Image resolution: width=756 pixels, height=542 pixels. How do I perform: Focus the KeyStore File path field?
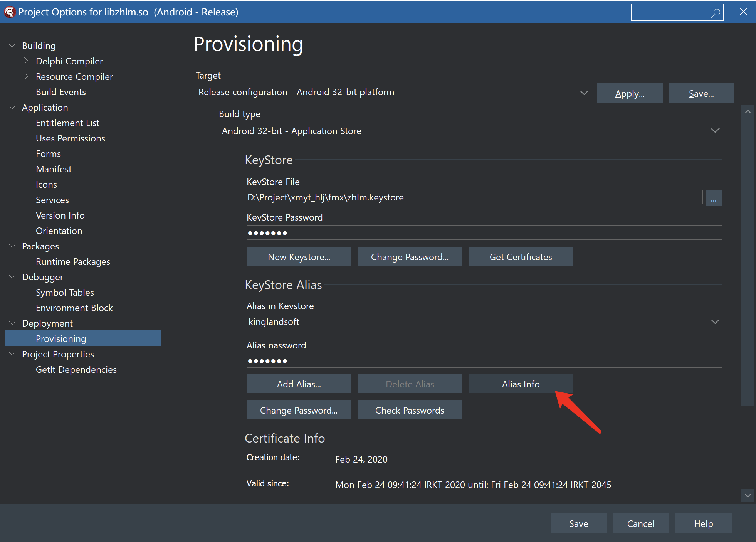coord(475,197)
